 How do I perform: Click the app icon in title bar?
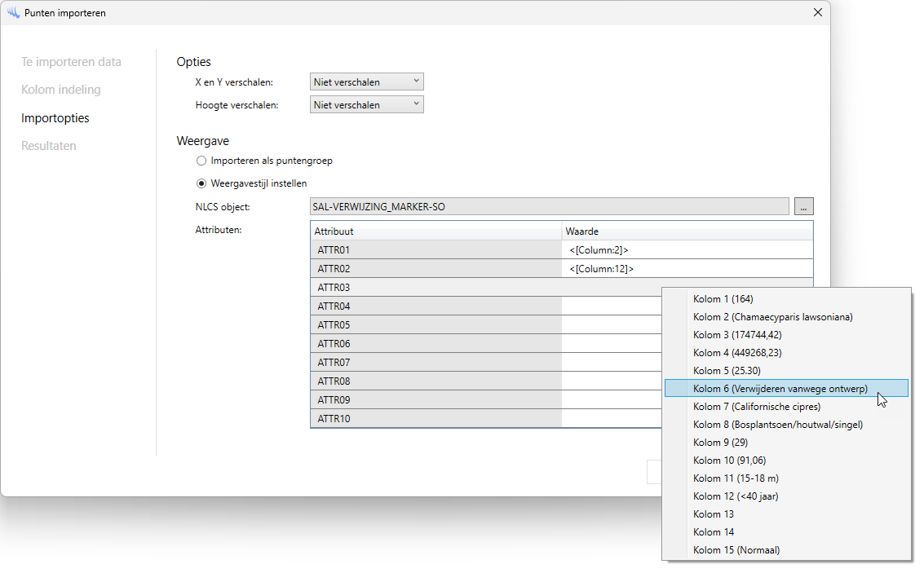pos(13,13)
